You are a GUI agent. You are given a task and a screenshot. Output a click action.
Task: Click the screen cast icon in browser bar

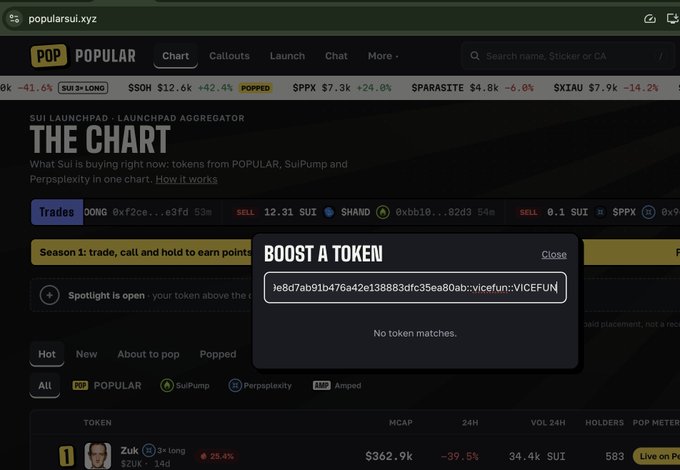673,19
